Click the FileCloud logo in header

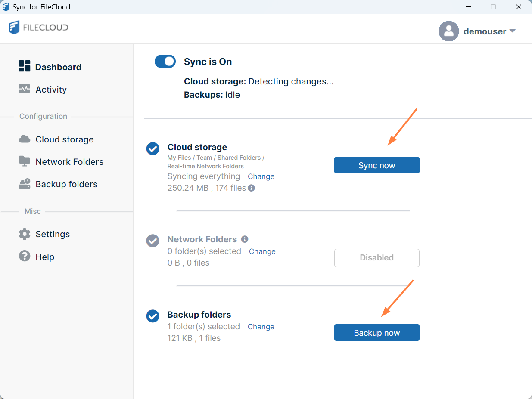tap(39, 28)
